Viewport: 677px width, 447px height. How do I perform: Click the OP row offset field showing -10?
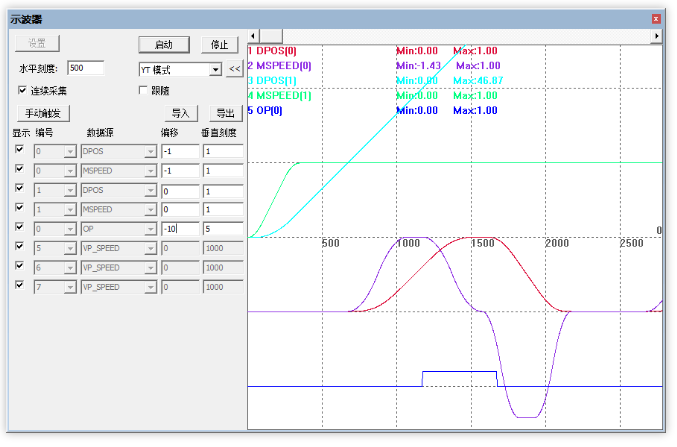click(179, 229)
